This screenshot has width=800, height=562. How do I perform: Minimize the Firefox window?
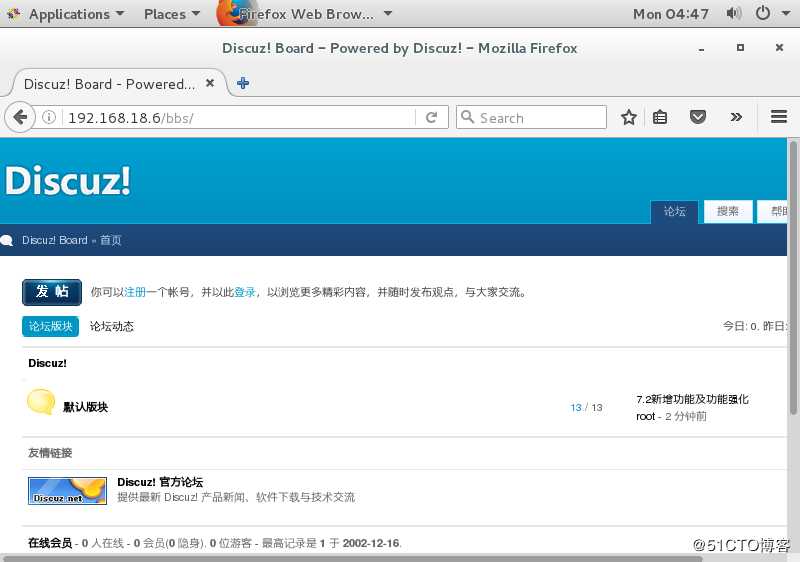tap(702, 49)
